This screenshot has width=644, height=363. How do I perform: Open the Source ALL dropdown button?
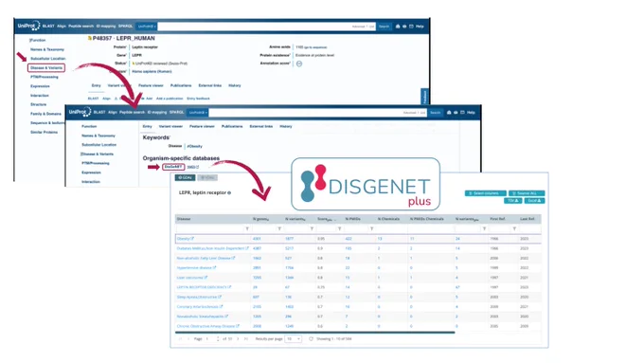coord(527,193)
